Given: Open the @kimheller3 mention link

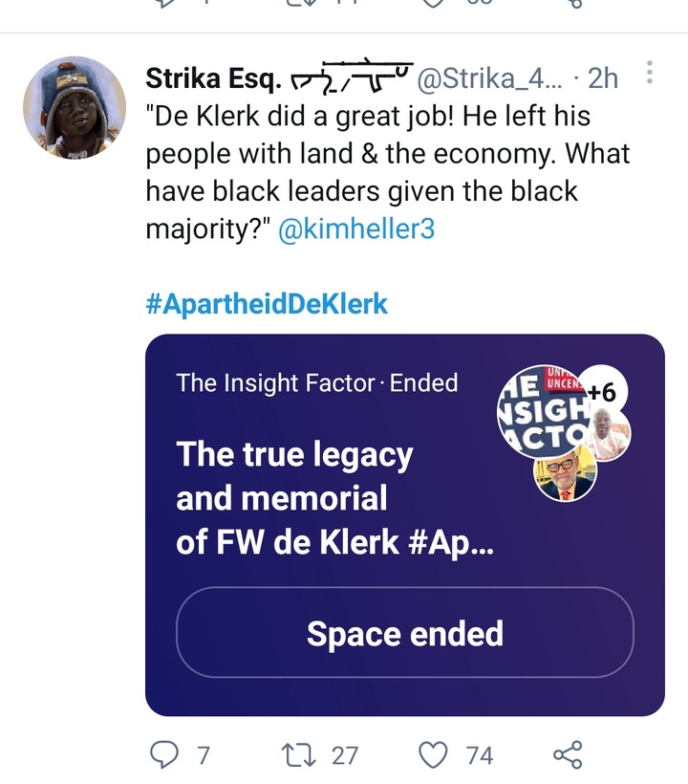Looking at the screenshot, I should click(x=356, y=229).
